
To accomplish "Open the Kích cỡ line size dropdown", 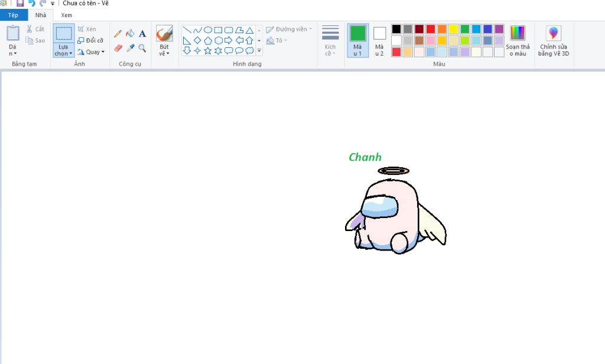I will (x=330, y=41).
